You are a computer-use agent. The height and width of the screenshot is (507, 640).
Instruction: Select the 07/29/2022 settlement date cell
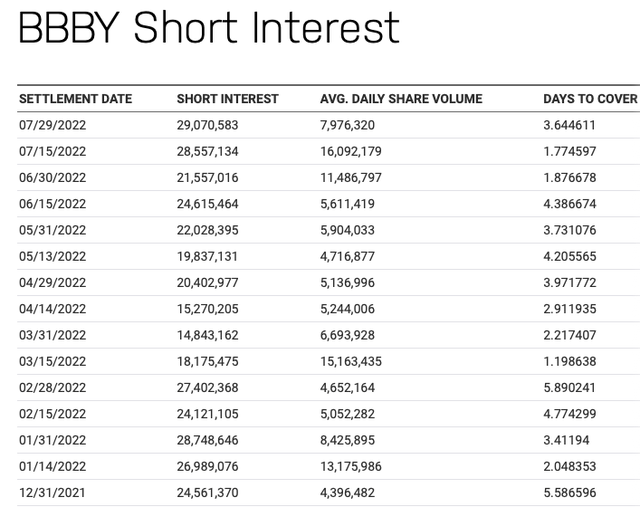coord(53,125)
